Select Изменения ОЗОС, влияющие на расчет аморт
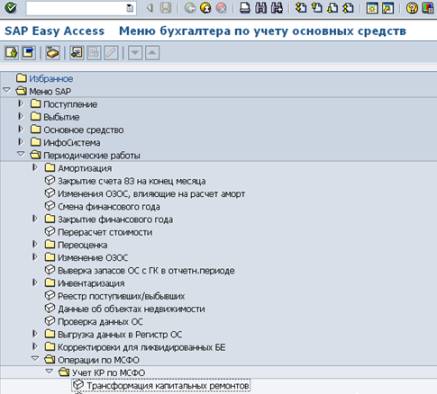 tap(145, 194)
